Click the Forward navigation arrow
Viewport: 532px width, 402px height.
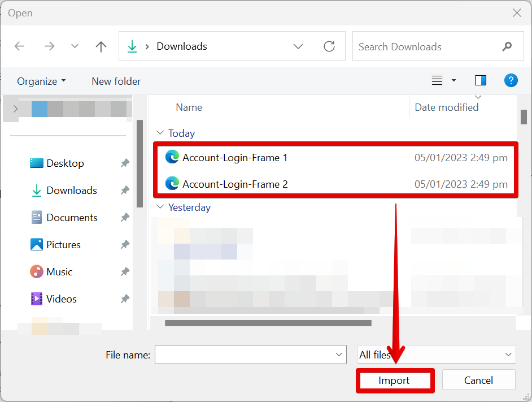[49, 47]
